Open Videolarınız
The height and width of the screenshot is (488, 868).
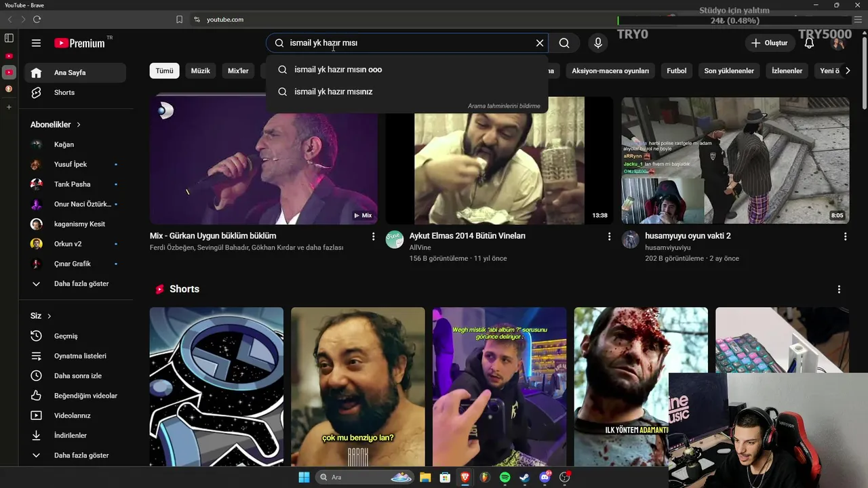pyautogui.click(x=75, y=415)
